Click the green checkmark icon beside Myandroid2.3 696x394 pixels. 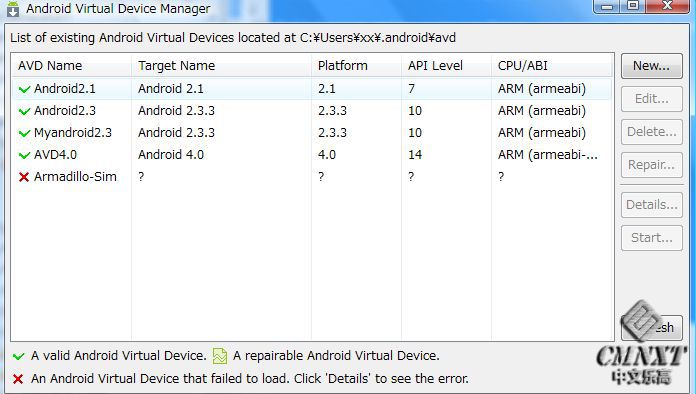(x=24, y=133)
